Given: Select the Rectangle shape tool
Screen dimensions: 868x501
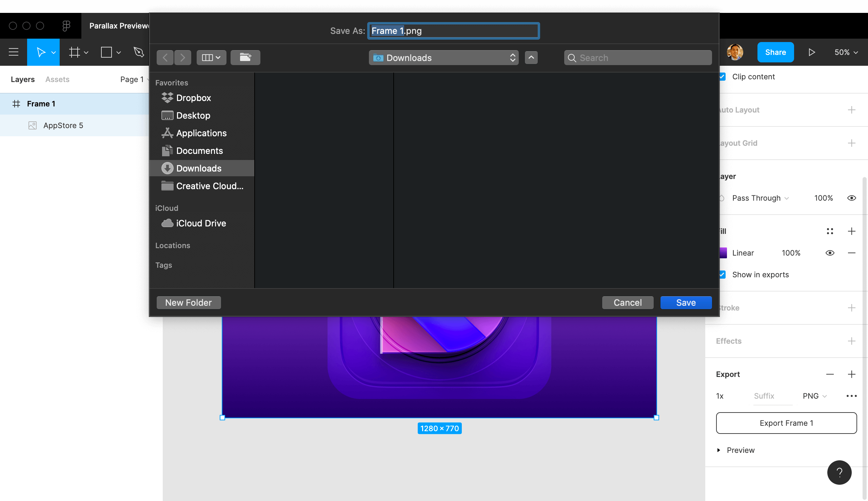Looking at the screenshot, I should click(106, 52).
